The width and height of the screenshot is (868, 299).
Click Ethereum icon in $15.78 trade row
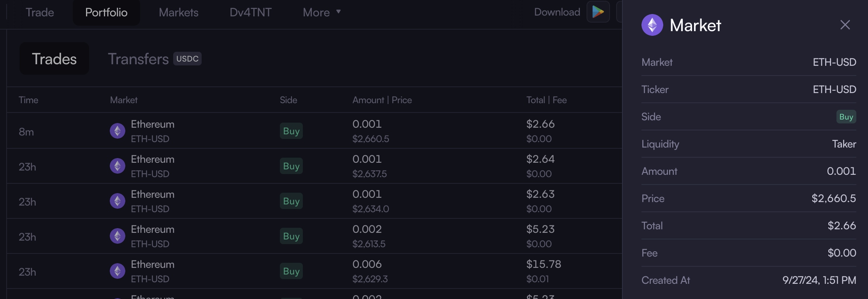click(117, 271)
